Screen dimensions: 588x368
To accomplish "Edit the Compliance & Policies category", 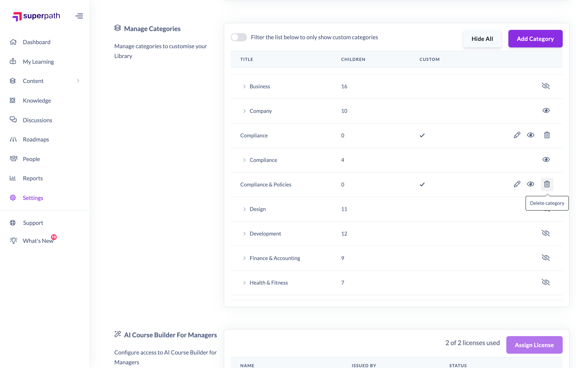I will coord(517,184).
